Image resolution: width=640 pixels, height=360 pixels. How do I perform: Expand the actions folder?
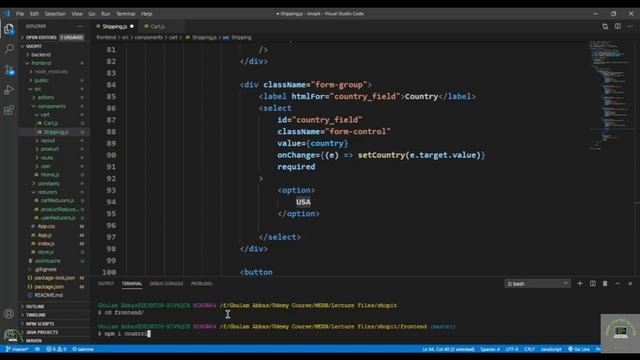point(45,97)
